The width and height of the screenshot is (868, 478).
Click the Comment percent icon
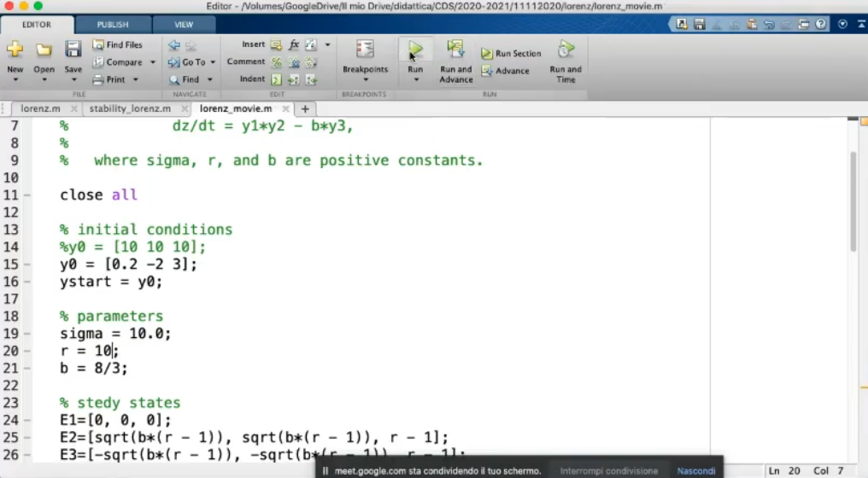coord(277,62)
